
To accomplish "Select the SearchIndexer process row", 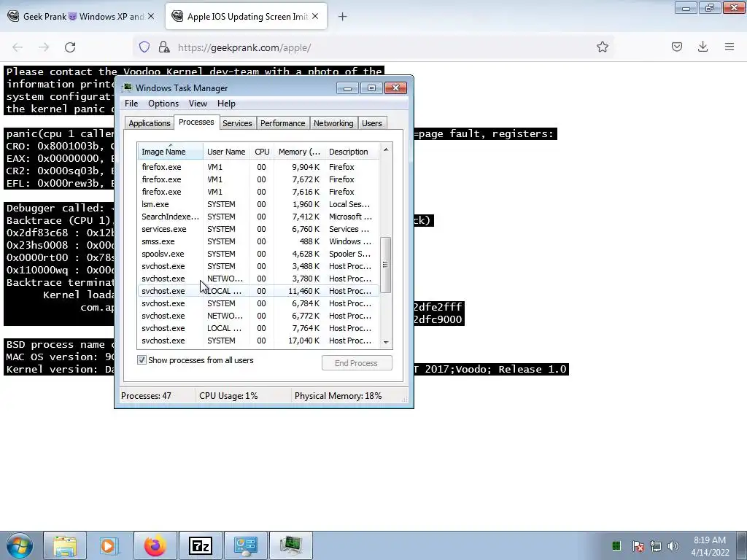I will 258,217.
